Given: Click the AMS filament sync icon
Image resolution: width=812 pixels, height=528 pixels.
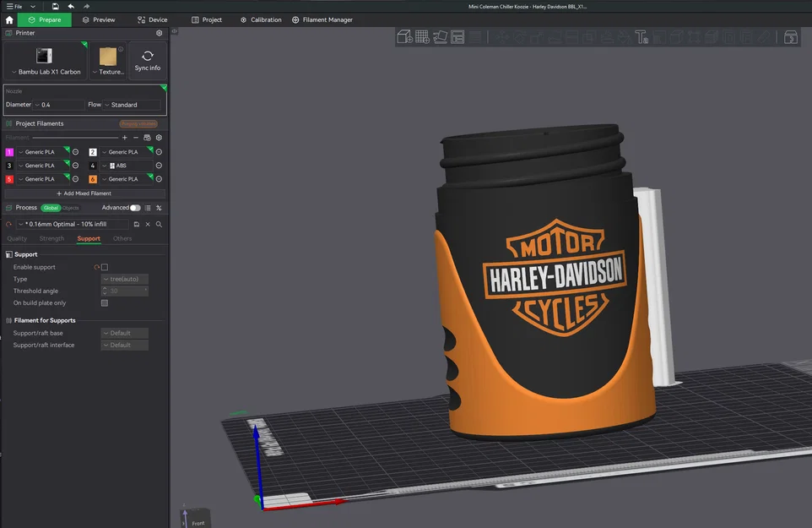Looking at the screenshot, I should coord(147,138).
